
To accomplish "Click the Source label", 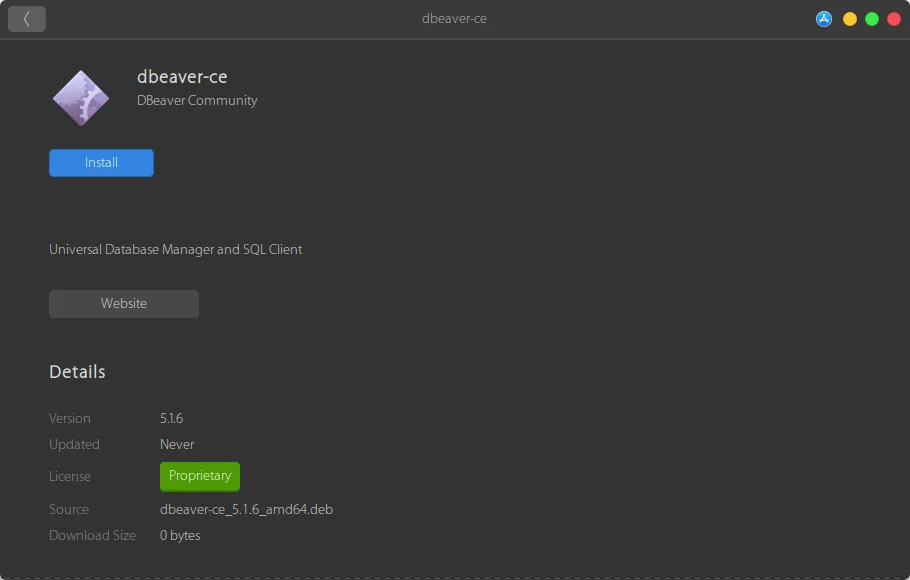I will (x=69, y=510).
